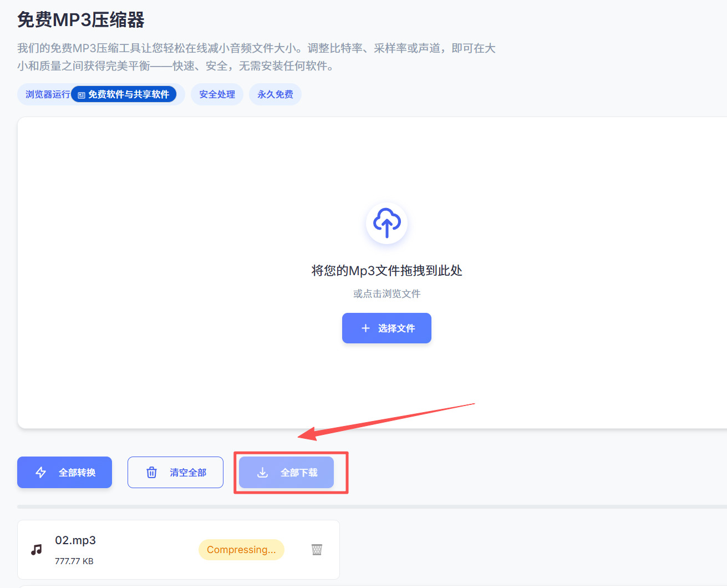The image size is (727, 588).
Task: Select the 永久免费 tag
Action: tap(275, 94)
